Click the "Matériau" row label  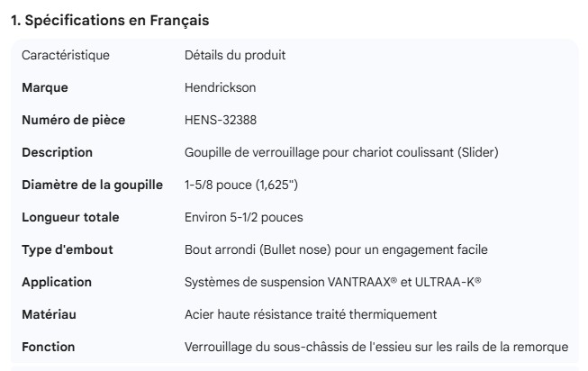(48, 314)
